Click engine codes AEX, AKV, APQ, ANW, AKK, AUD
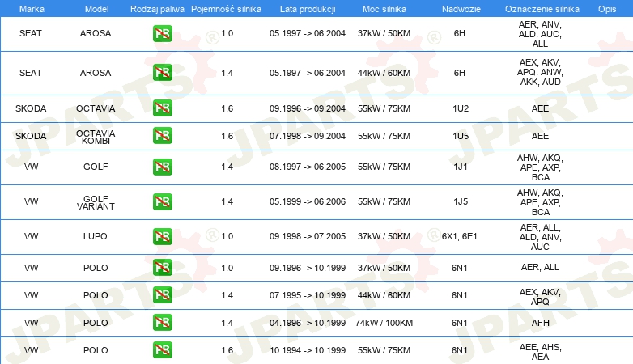633x364 pixels. tap(540, 72)
